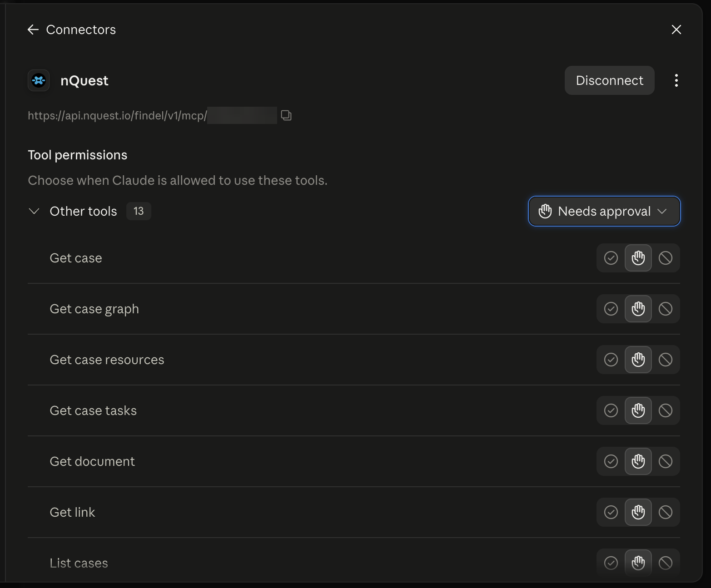Click the nQuest connector logo icon
The height and width of the screenshot is (588, 711).
point(39,81)
